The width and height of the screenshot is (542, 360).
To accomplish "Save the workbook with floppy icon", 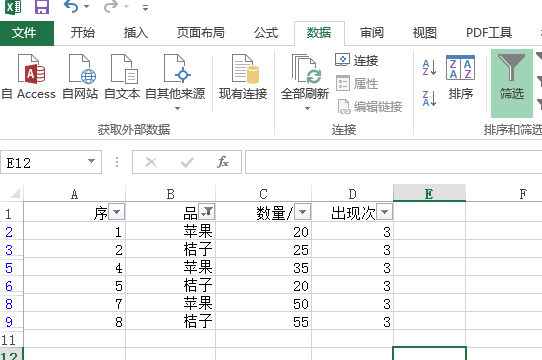I will (x=42, y=7).
